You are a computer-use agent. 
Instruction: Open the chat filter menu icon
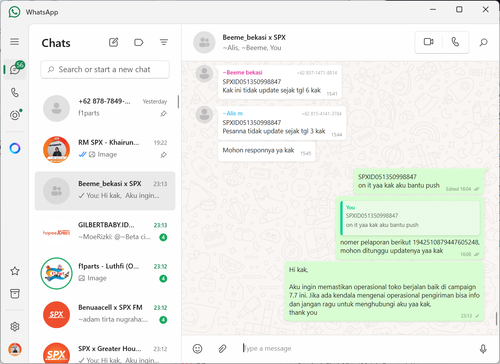pyautogui.click(x=164, y=42)
